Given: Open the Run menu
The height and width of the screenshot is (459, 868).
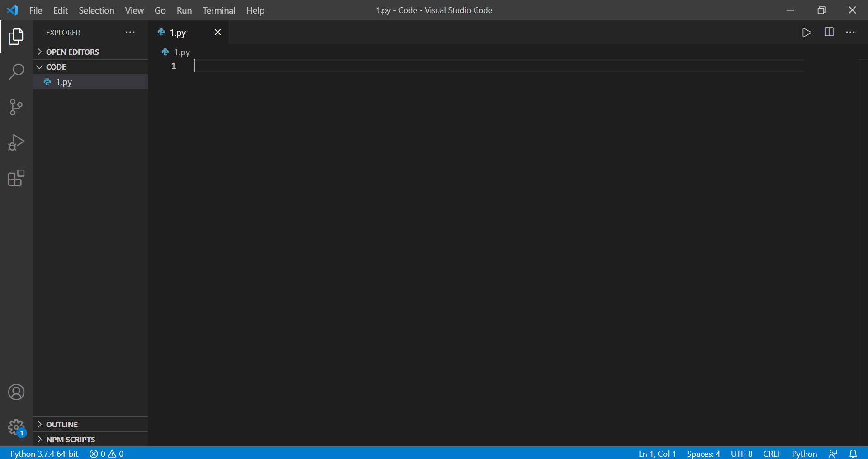Looking at the screenshot, I should pos(184,10).
